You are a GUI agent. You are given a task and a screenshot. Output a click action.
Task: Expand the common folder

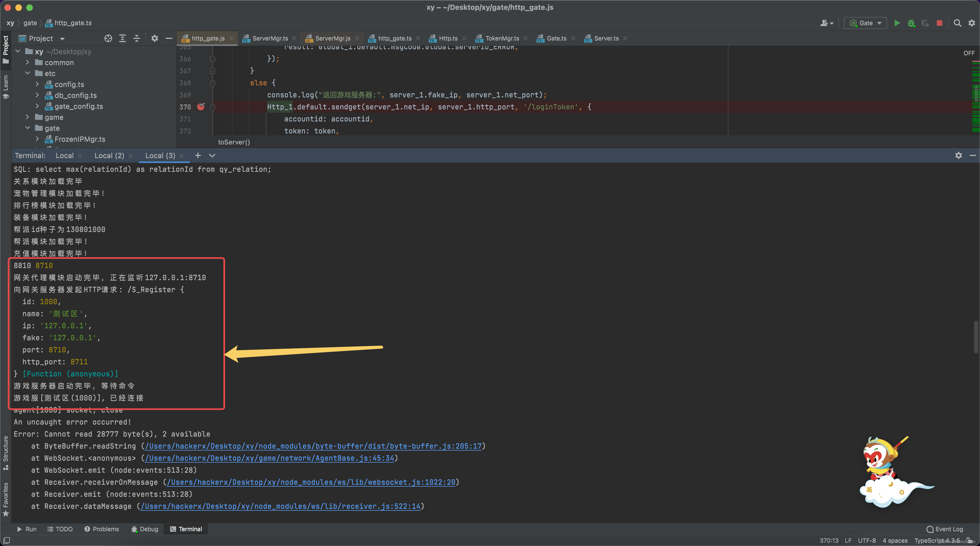click(27, 62)
